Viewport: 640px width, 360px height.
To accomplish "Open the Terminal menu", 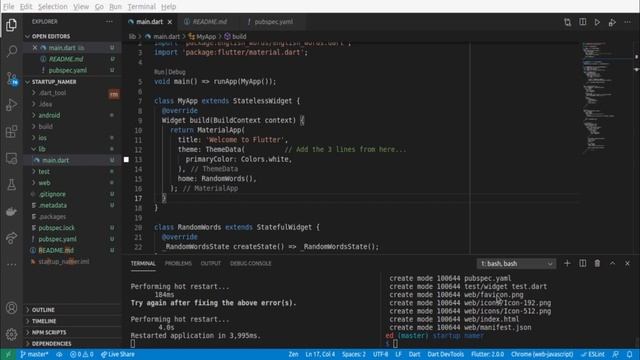I will click(x=142, y=7).
